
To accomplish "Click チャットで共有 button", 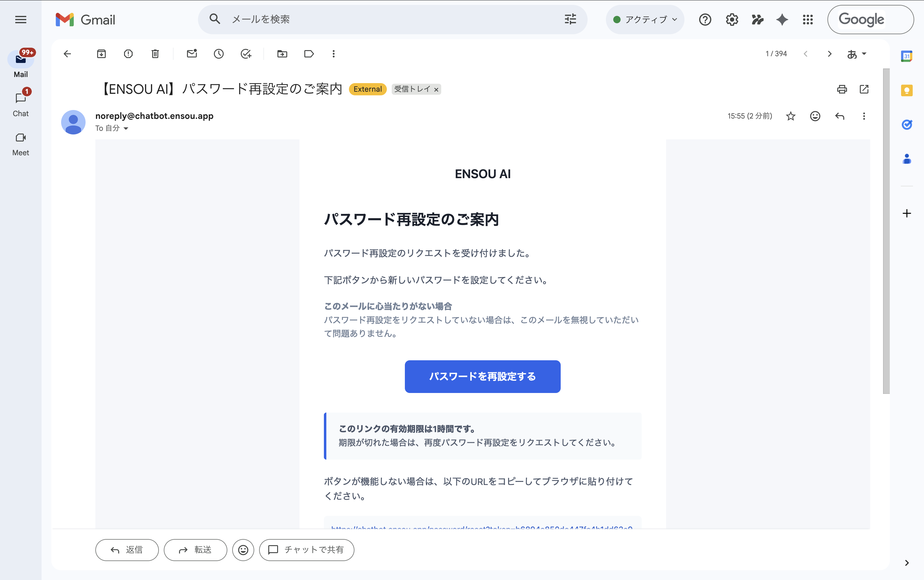I will click(x=306, y=550).
